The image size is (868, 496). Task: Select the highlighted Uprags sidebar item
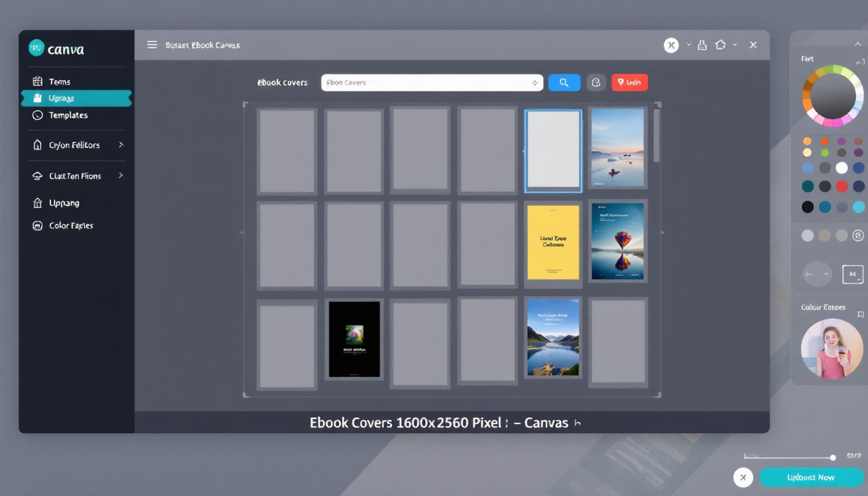click(76, 98)
